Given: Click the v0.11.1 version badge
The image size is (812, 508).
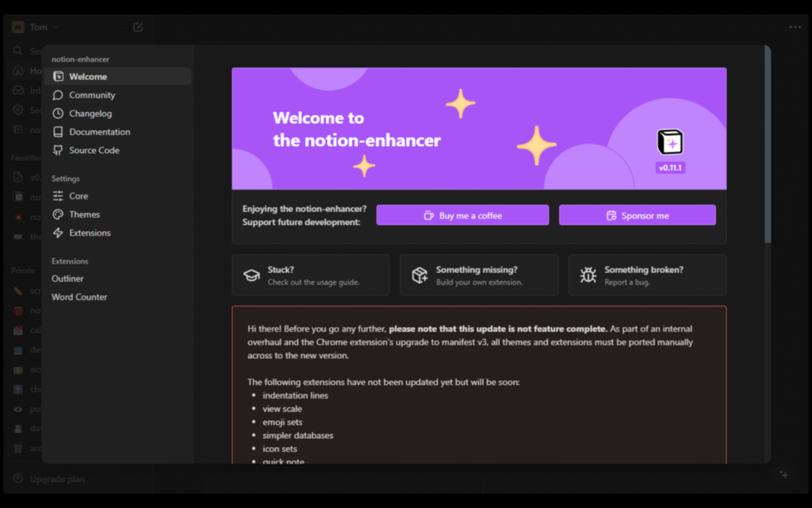Looking at the screenshot, I should click(x=670, y=168).
